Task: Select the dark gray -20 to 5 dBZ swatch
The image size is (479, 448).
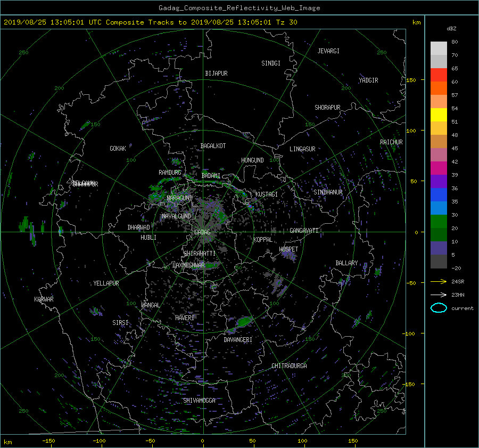Action: 439,262
